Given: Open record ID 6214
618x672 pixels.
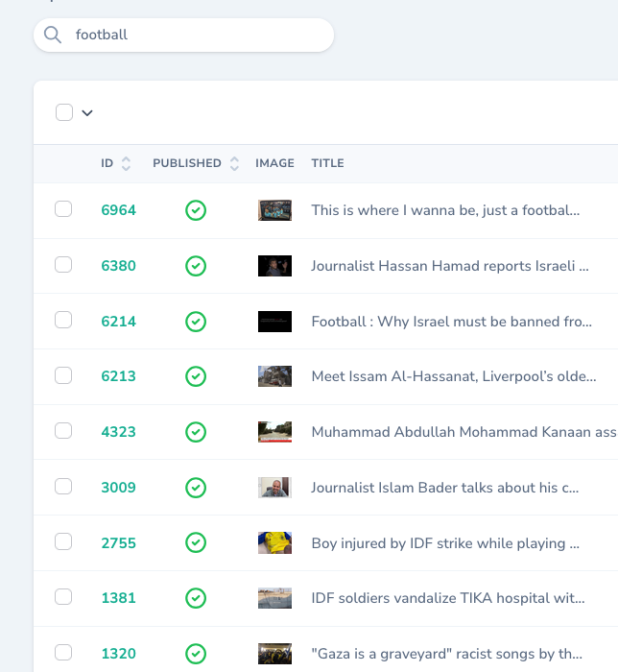Looking at the screenshot, I should [x=119, y=322].
